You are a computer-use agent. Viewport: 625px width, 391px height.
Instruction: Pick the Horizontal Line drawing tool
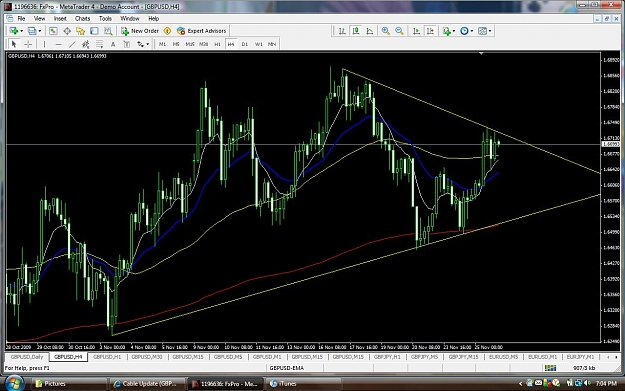(59, 44)
